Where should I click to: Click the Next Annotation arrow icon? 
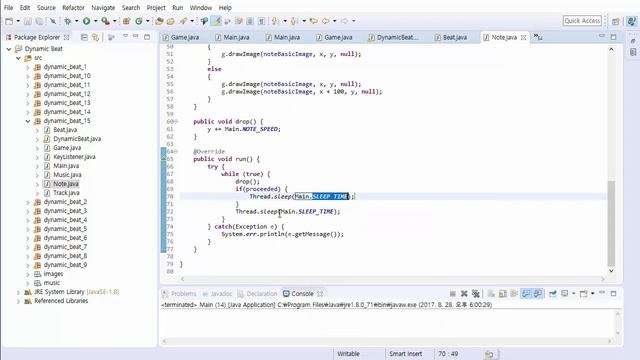click(276, 21)
